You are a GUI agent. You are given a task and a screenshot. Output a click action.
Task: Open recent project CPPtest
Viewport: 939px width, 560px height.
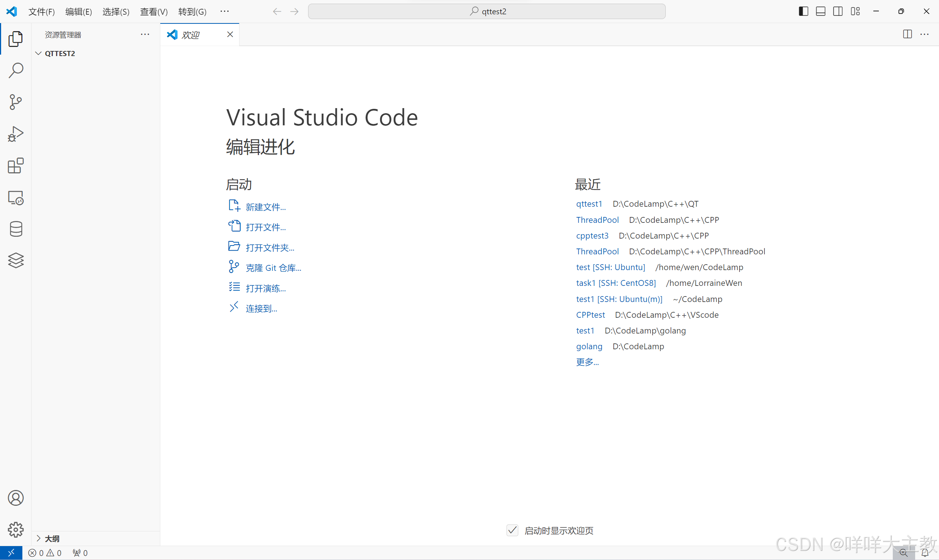tap(590, 315)
